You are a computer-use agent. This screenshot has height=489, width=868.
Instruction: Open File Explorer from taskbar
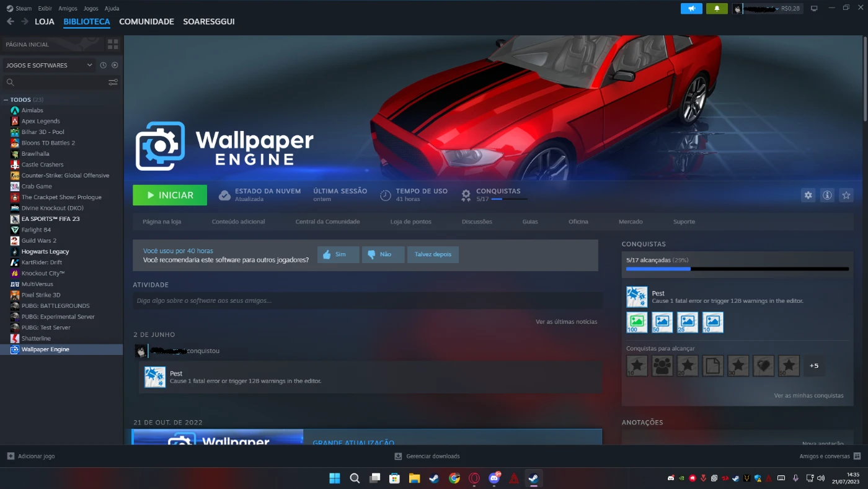pos(414,478)
